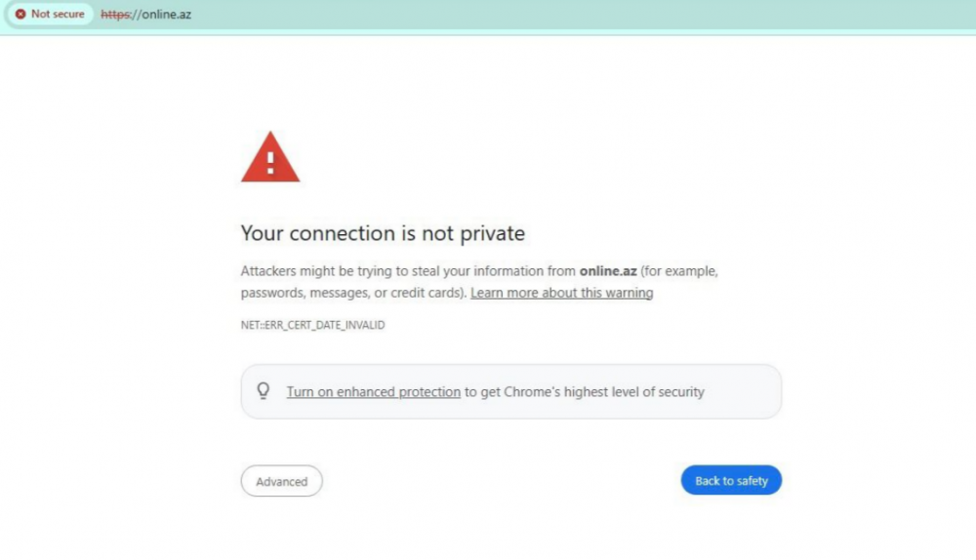Click empty area of the address bar

point(586,15)
